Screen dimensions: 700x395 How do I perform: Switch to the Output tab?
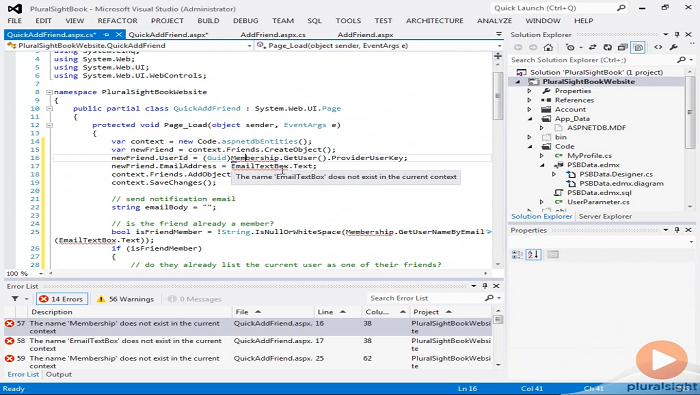pyautogui.click(x=58, y=374)
